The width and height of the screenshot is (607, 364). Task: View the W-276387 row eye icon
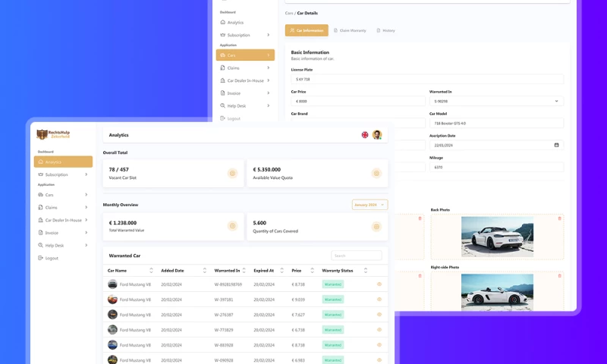point(379,315)
